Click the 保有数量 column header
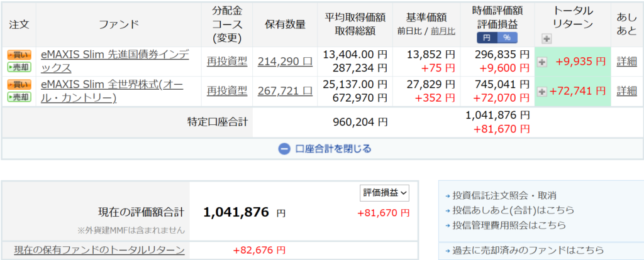Image resolution: width=644 pixels, height=260 pixels. (285, 24)
